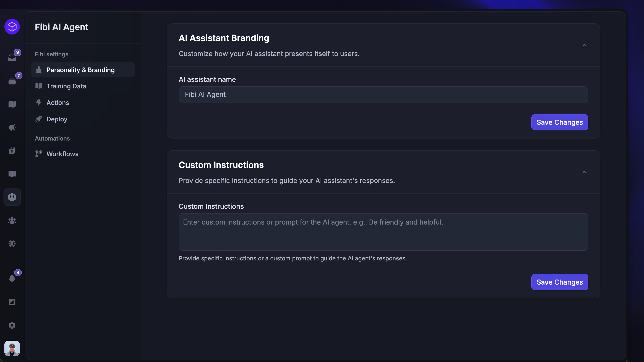Collapse the Custom Instructions section
The image size is (644, 362).
coord(584,172)
